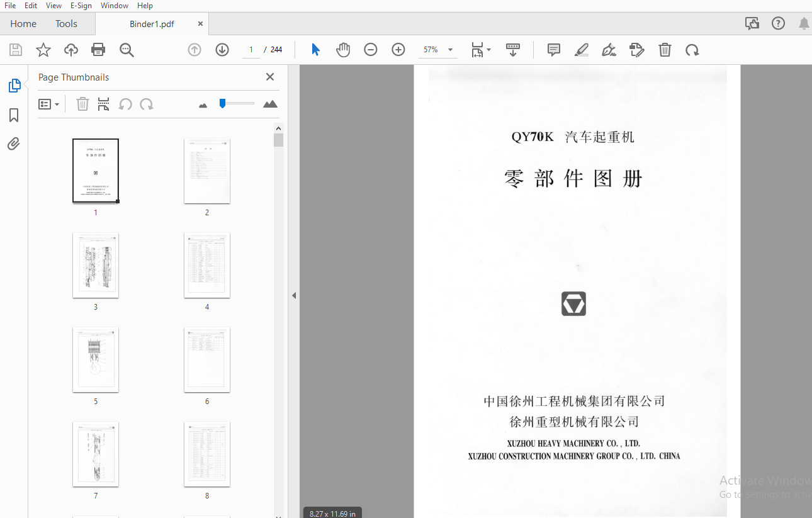Upload the file with the cloud upload icon

tap(71, 50)
